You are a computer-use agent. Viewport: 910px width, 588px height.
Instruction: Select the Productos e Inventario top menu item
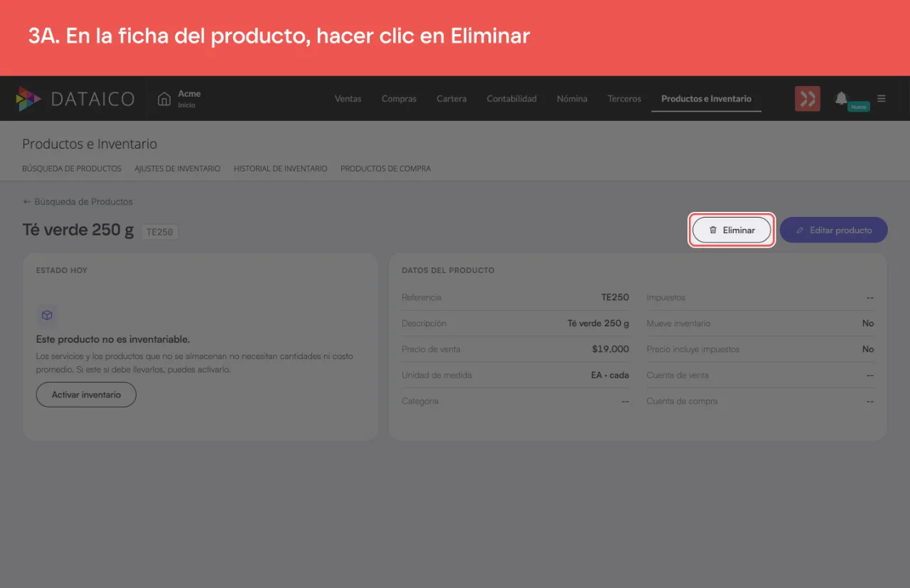pyautogui.click(x=706, y=99)
